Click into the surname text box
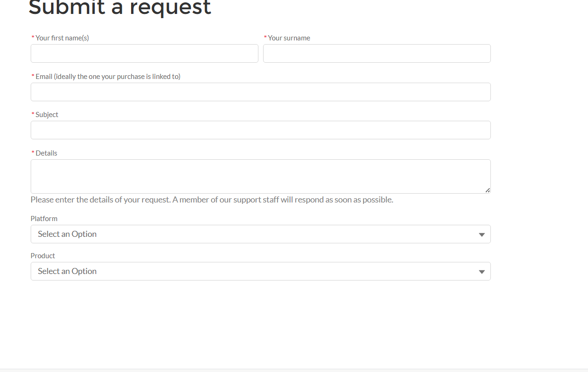Viewport: 588px width, 372px height. click(x=377, y=53)
